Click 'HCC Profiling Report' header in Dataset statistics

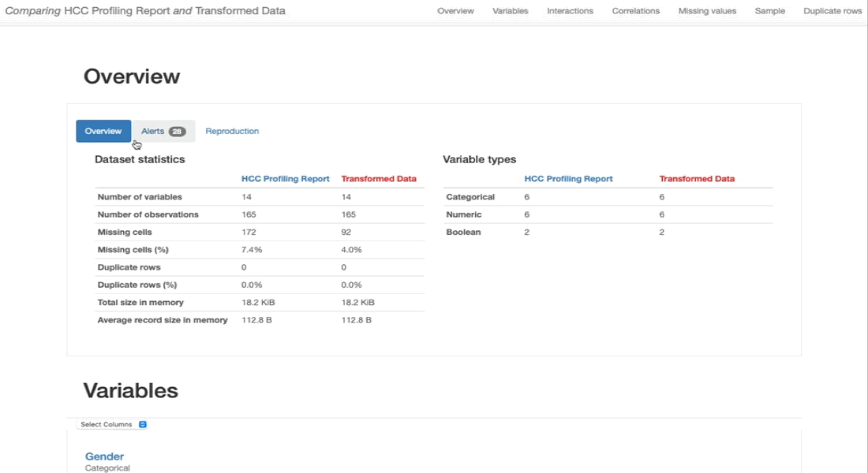285,179
